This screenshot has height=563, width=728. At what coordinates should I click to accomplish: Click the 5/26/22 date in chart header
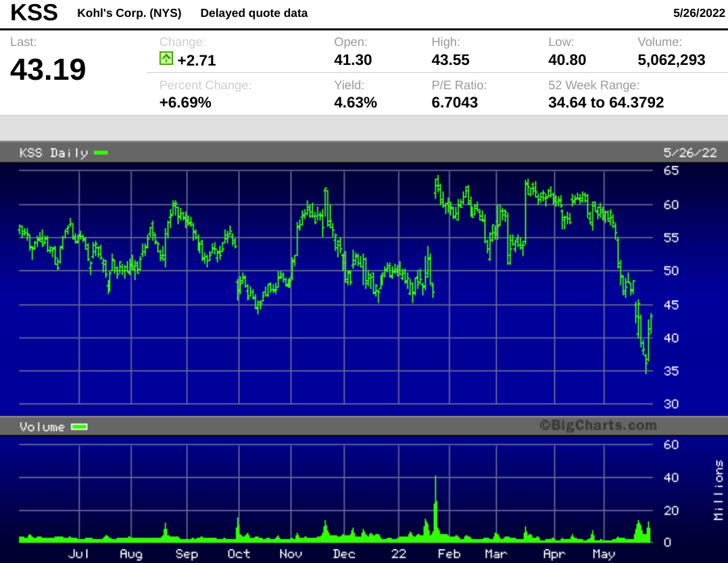tap(690, 153)
